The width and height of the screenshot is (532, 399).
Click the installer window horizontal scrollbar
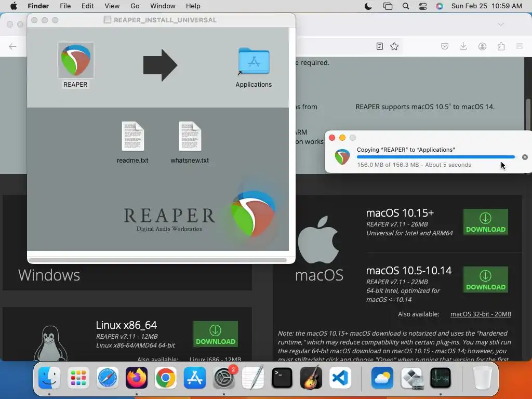tap(158, 260)
